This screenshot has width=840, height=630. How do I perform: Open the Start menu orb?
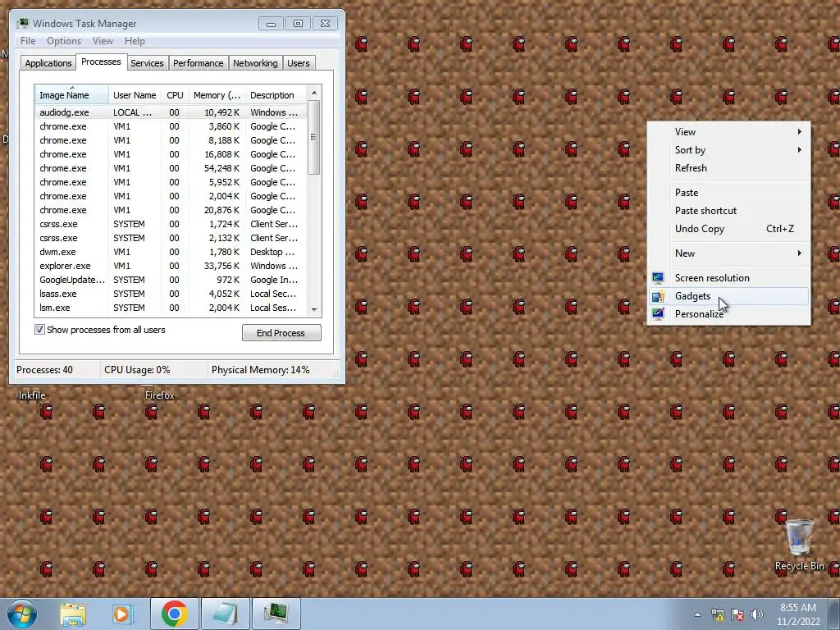21,614
